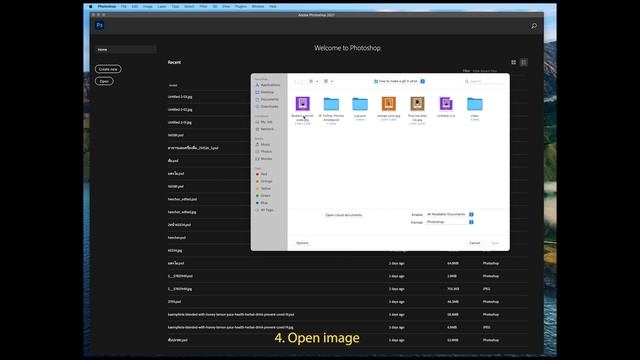Open the Image menu

[x=148, y=7]
